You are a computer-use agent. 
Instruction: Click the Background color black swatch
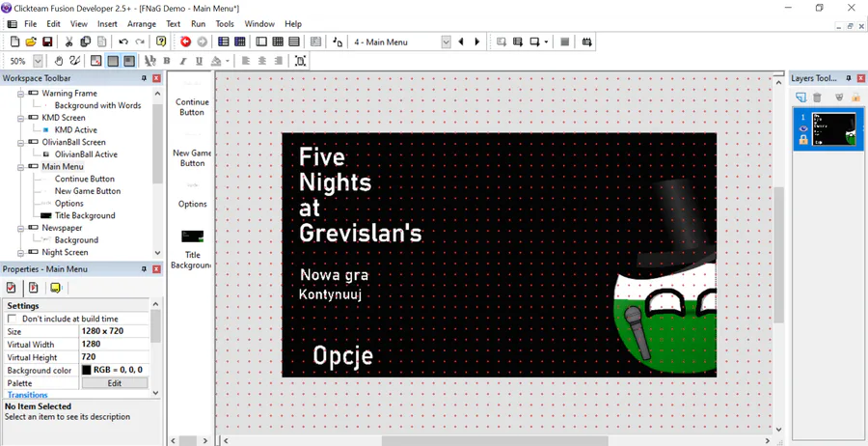click(x=87, y=370)
